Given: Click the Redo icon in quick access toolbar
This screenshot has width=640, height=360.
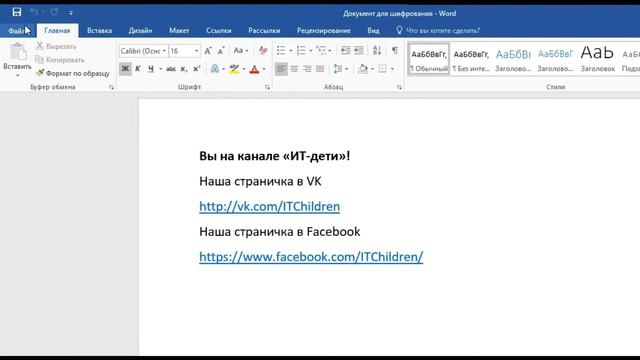Looking at the screenshot, I should 54,12.
